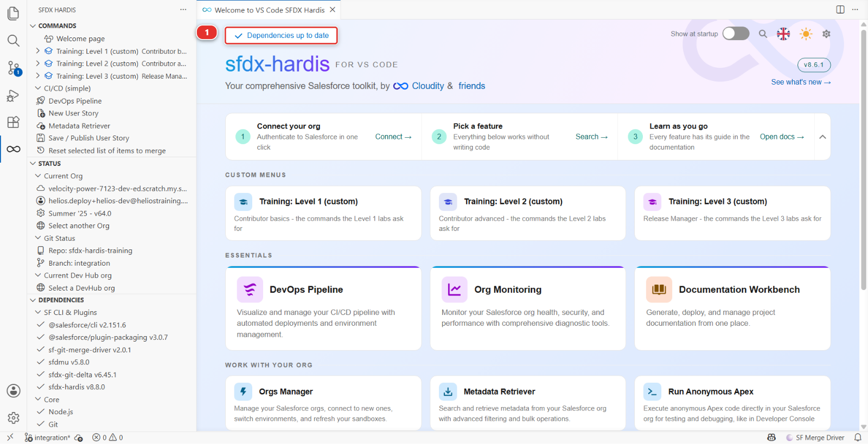Open the Accounts icon in activity bar
868x444 pixels.
coord(14,391)
